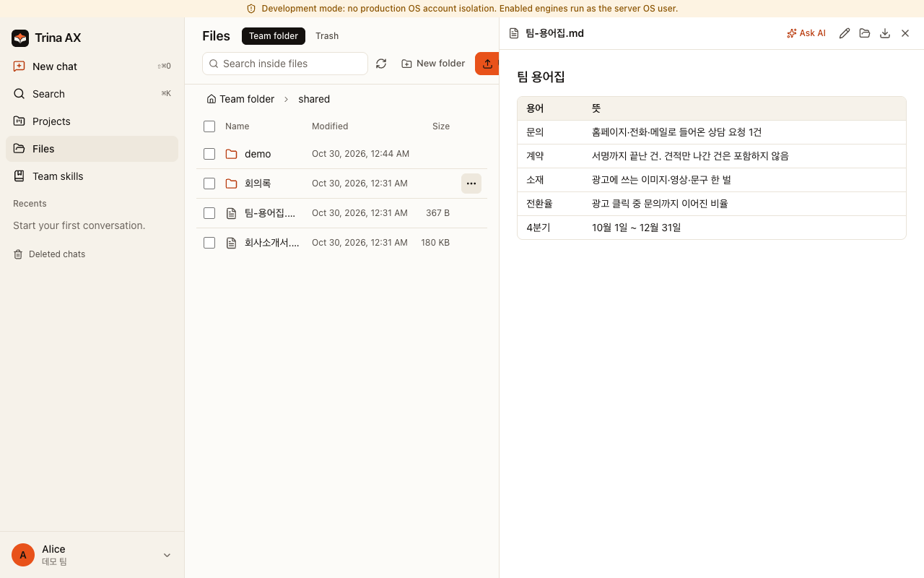Click the open folder icon in preview header
The image size is (924, 578).
(x=865, y=33)
